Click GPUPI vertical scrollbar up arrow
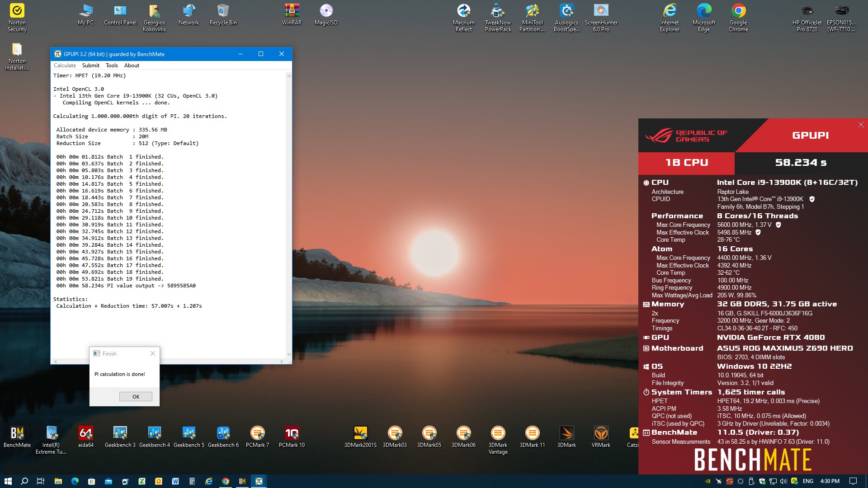The width and height of the screenshot is (868, 488). [289, 76]
